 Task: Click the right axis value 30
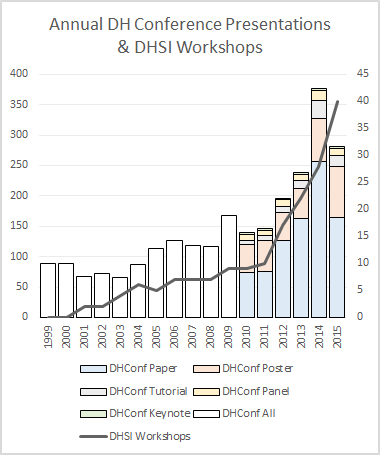(363, 154)
